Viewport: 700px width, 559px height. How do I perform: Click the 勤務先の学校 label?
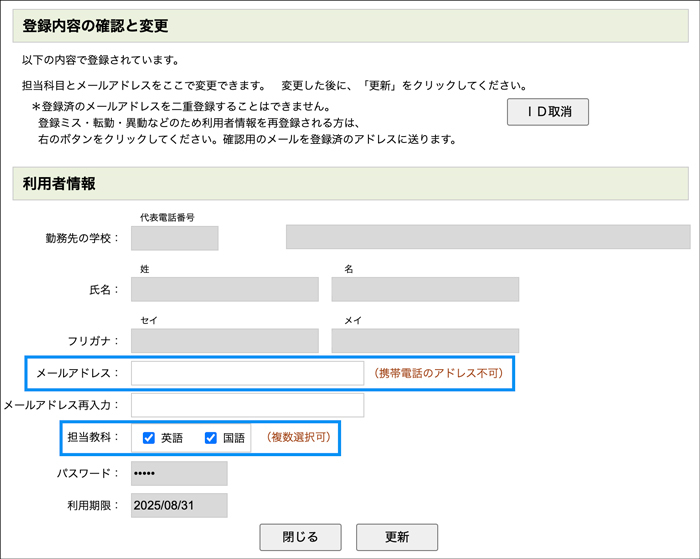82,238
